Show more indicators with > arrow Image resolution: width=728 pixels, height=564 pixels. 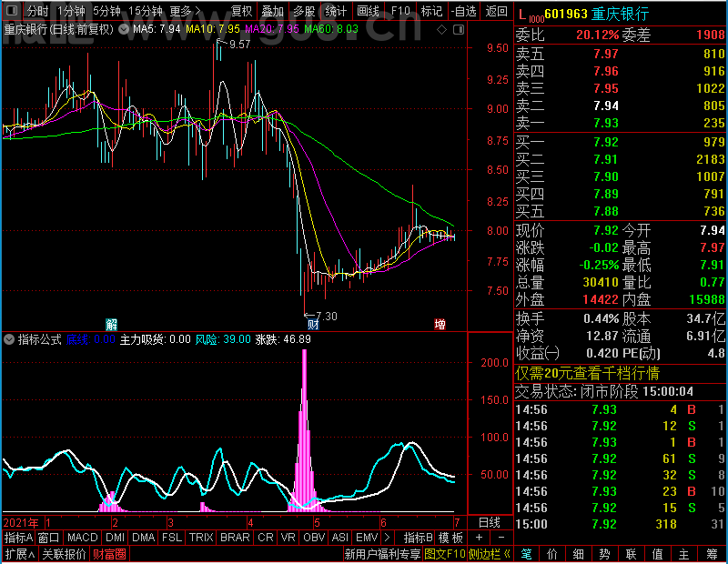tap(388, 538)
